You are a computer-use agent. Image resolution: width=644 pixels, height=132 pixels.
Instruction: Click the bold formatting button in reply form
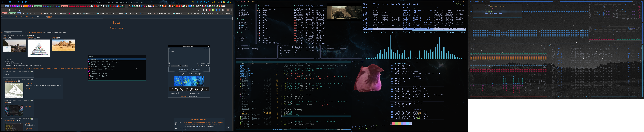click(x=170, y=66)
